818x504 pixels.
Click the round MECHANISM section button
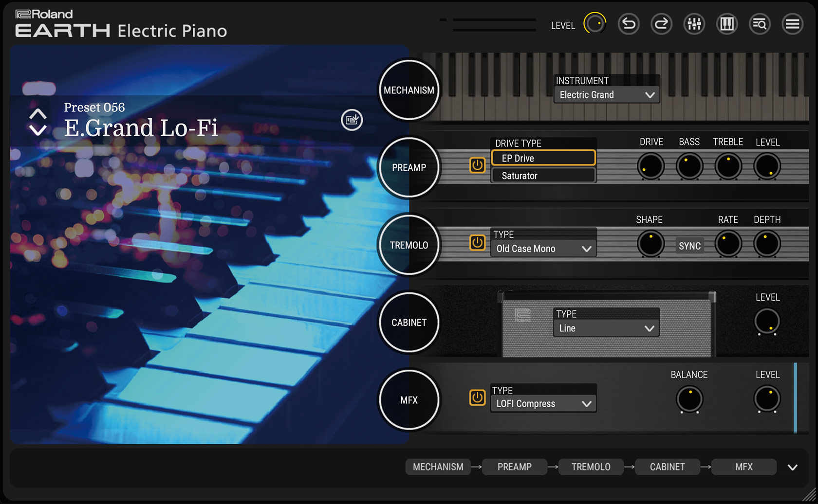(409, 90)
